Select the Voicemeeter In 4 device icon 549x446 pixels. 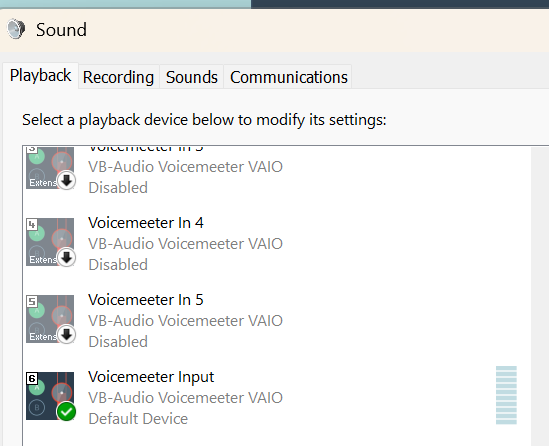click(x=50, y=242)
